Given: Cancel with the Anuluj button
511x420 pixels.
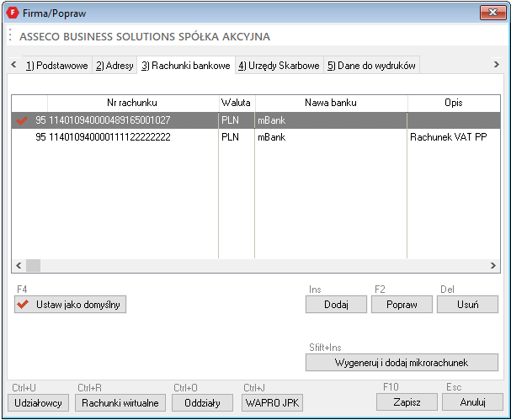Looking at the screenshot, I should click(x=472, y=402).
